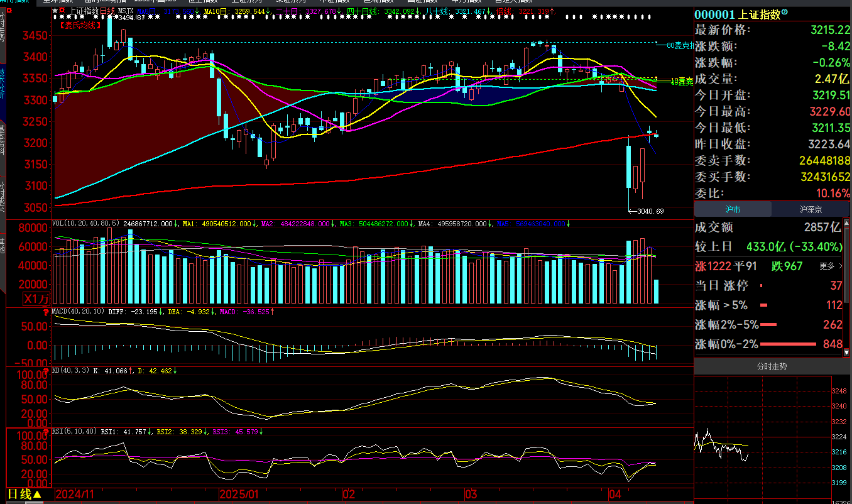Click the MSTX indicator name in chart header
The height and width of the screenshot is (504, 852).
point(125,11)
